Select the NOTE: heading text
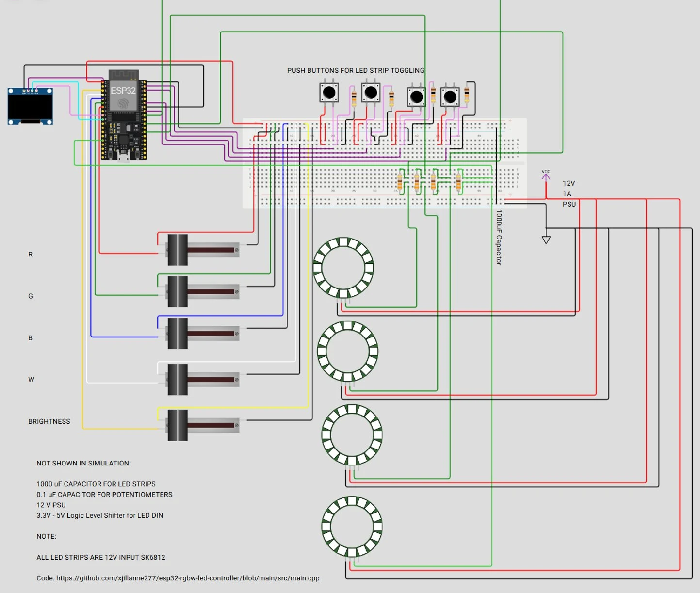The height and width of the screenshot is (593, 700). click(x=46, y=536)
